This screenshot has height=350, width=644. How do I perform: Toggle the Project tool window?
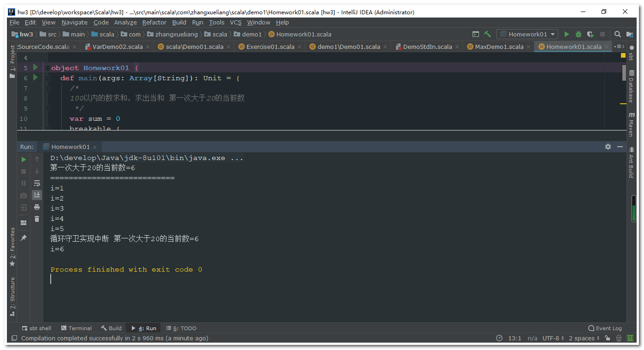pyautogui.click(x=12, y=62)
